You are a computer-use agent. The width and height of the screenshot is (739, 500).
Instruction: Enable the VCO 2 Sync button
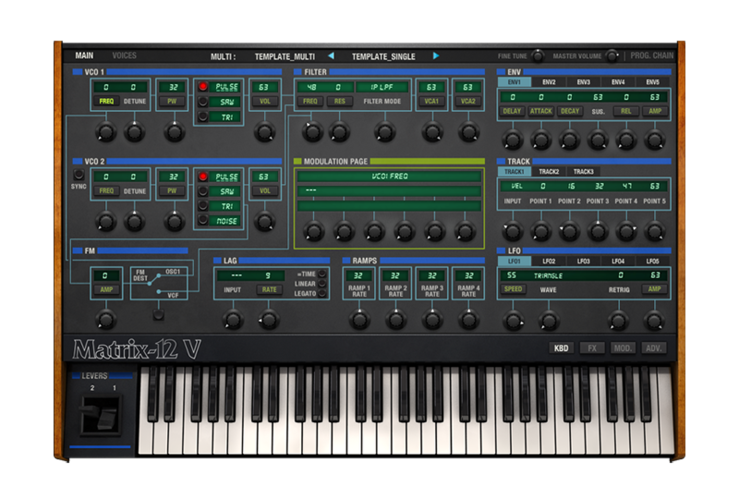pyautogui.click(x=79, y=175)
